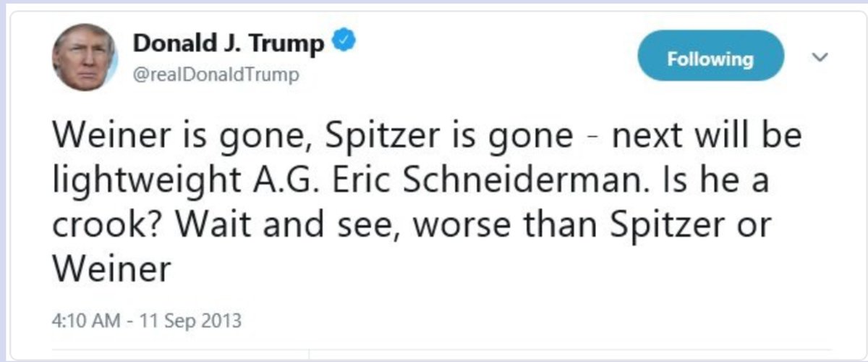This screenshot has width=868, height=362.
Task: Click the "11 Sep 2013" date text
Action: click(190, 319)
